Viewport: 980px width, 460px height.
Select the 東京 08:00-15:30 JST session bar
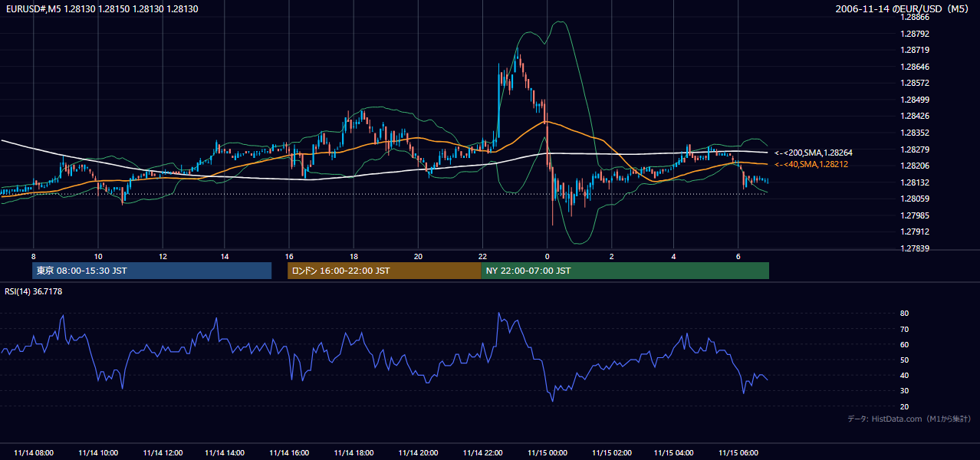pyautogui.click(x=152, y=271)
